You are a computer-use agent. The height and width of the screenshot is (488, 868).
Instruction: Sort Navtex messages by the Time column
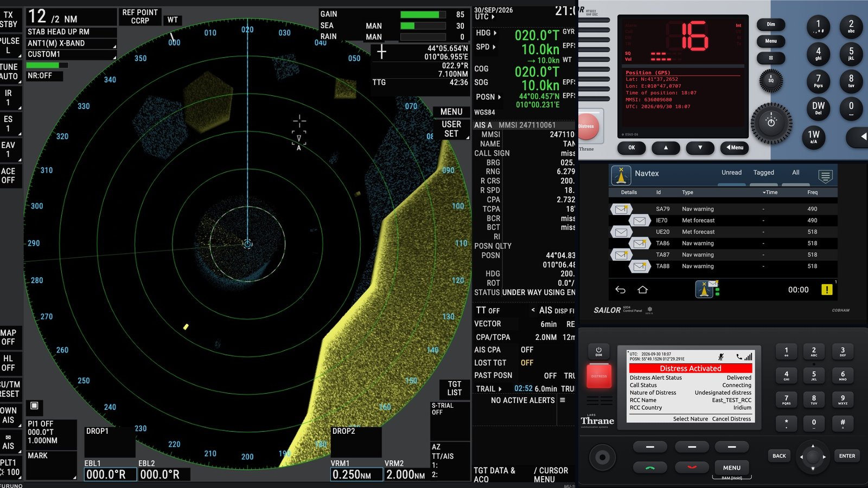pos(770,192)
